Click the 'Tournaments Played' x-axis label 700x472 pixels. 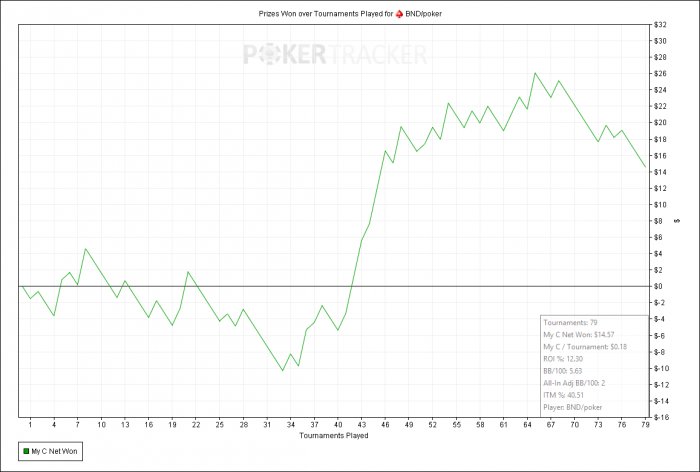click(x=333, y=435)
